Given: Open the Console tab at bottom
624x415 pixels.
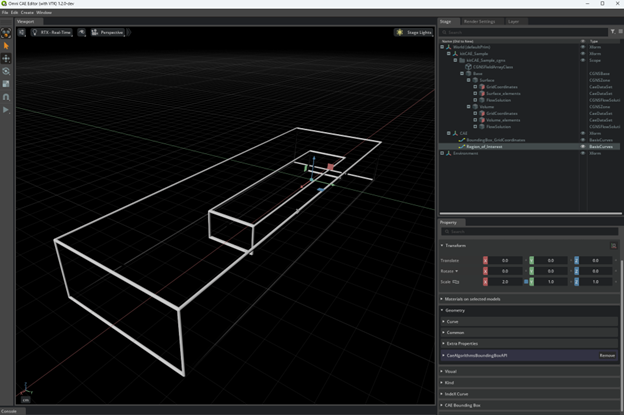Looking at the screenshot, I should coord(9,411).
